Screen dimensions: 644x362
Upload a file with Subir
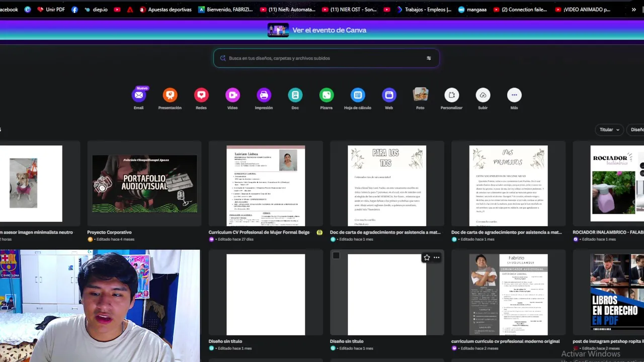483,95
